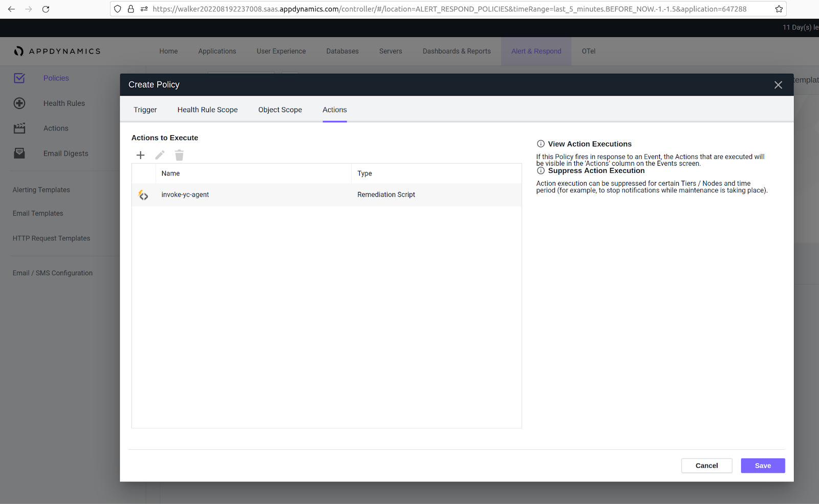
Task: Click the View Action Executions info icon
Action: point(541,144)
